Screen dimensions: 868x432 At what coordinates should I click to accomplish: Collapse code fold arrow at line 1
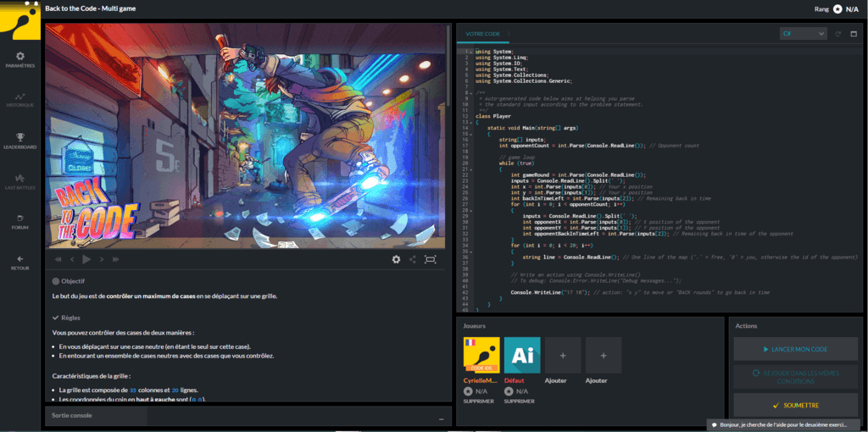(x=471, y=52)
